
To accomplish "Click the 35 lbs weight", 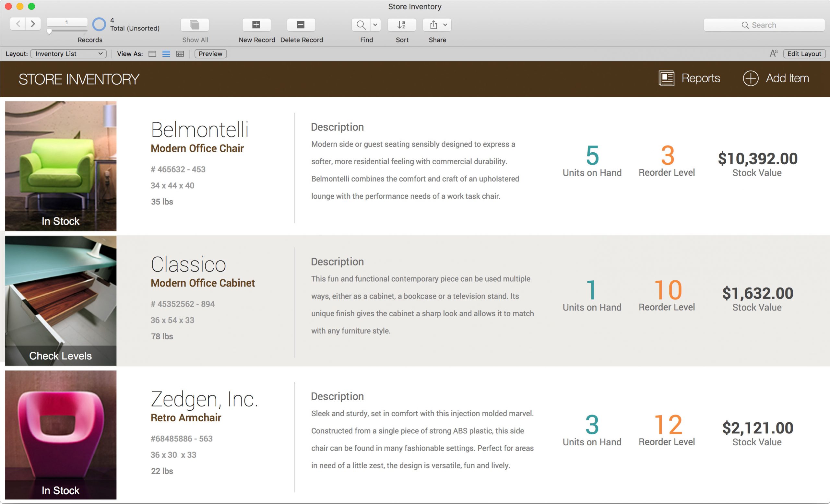I will coord(162,202).
